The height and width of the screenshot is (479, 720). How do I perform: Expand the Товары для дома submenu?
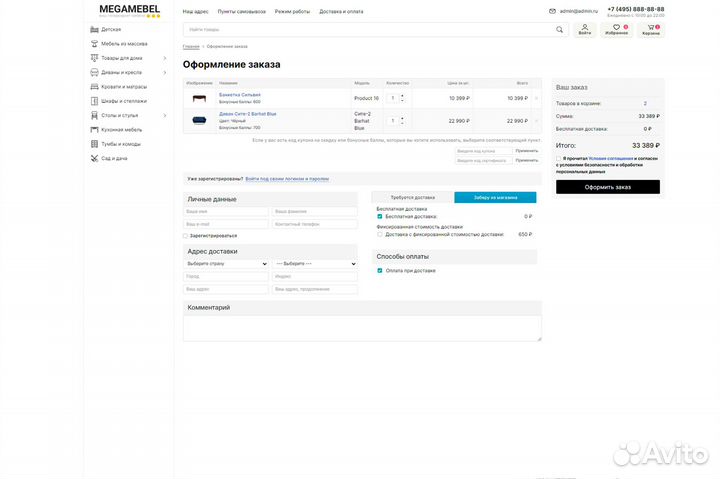coord(165,58)
